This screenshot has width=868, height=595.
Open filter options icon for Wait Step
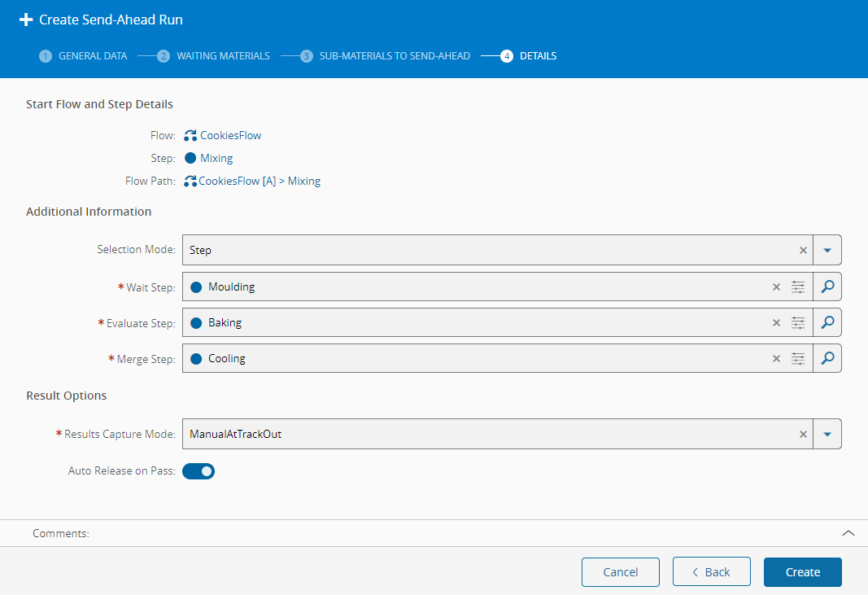798,287
